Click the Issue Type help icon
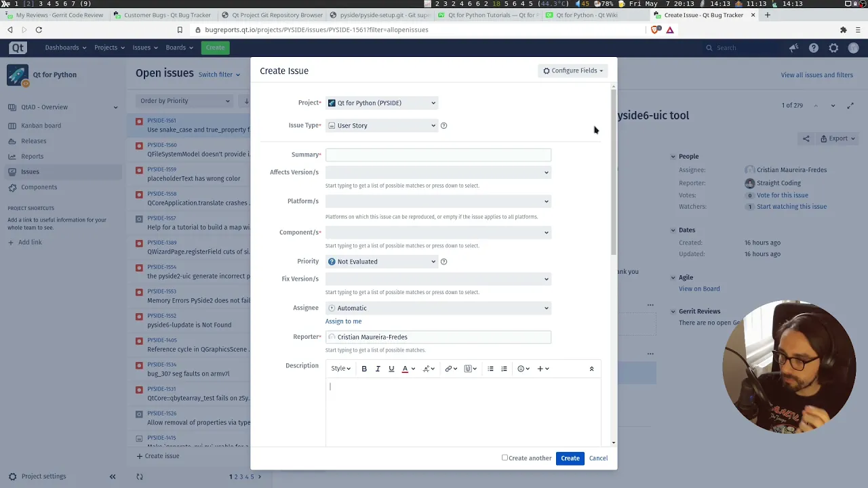Image resolution: width=868 pixels, height=488 pixels. (x=443, y=125)
